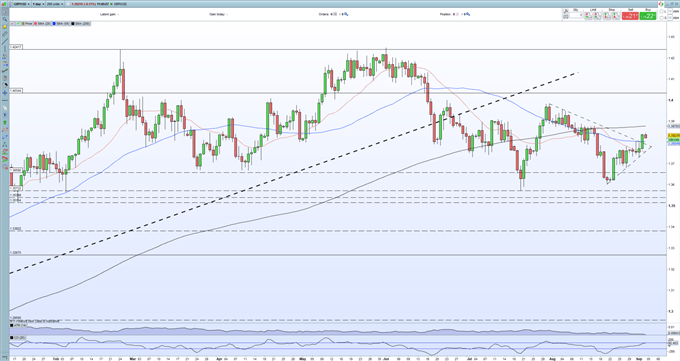Click the second Stop order icon
Viewport: 680px width, 361px height.
(616, 16)
